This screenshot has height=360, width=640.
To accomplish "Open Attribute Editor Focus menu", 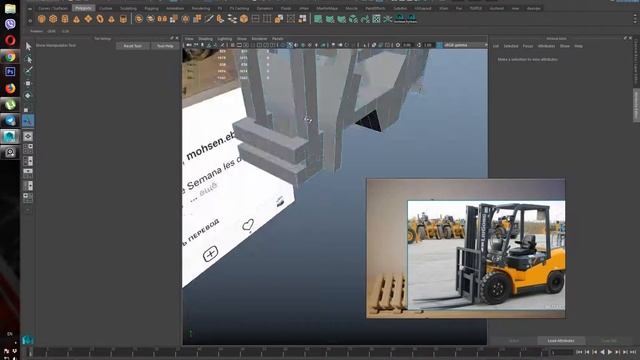I will [x=528, y=46].
